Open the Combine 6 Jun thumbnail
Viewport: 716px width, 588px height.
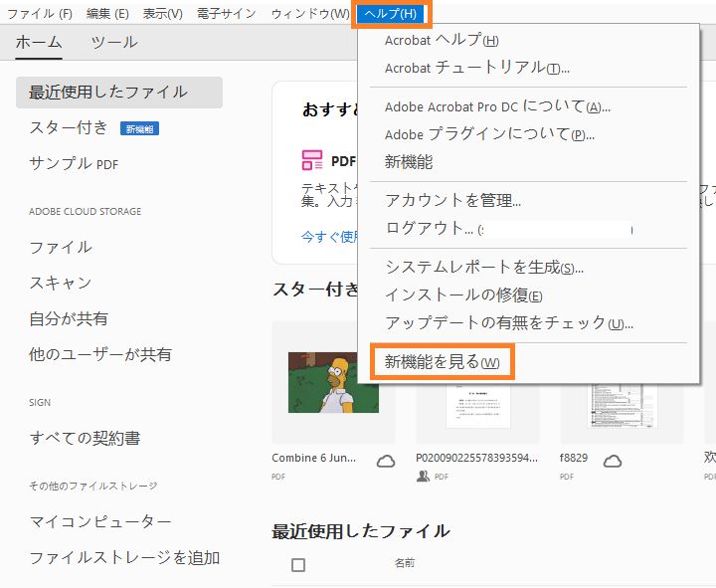(x=333, y=382)
